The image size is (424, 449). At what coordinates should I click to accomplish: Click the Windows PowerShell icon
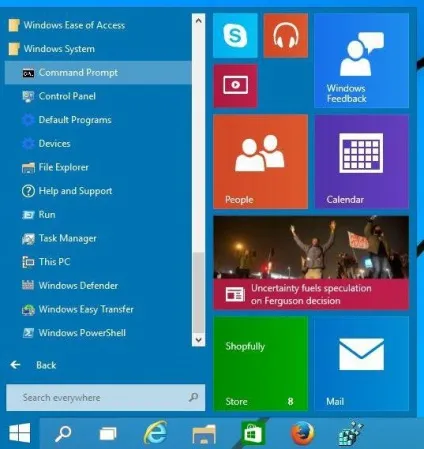(28, 333)
